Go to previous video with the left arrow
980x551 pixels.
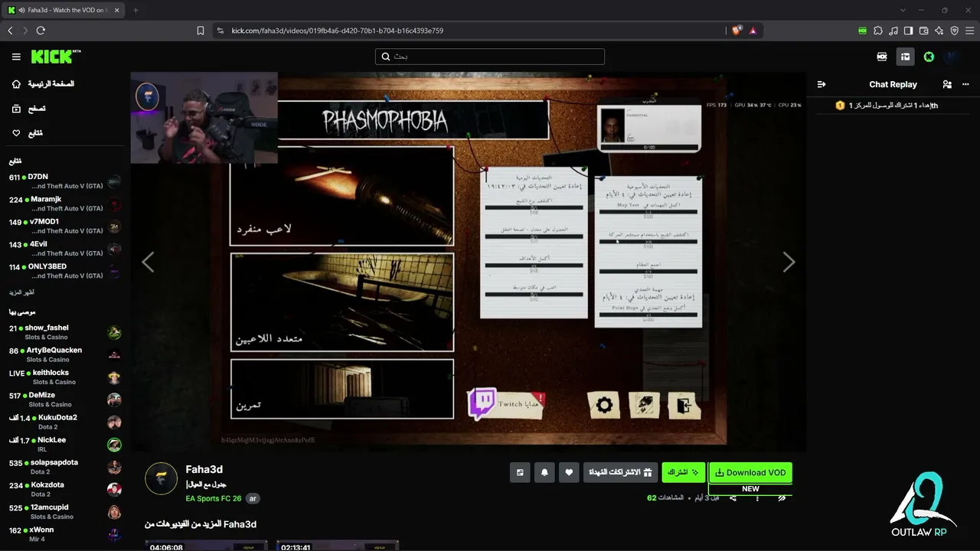(x=148, y=262)
